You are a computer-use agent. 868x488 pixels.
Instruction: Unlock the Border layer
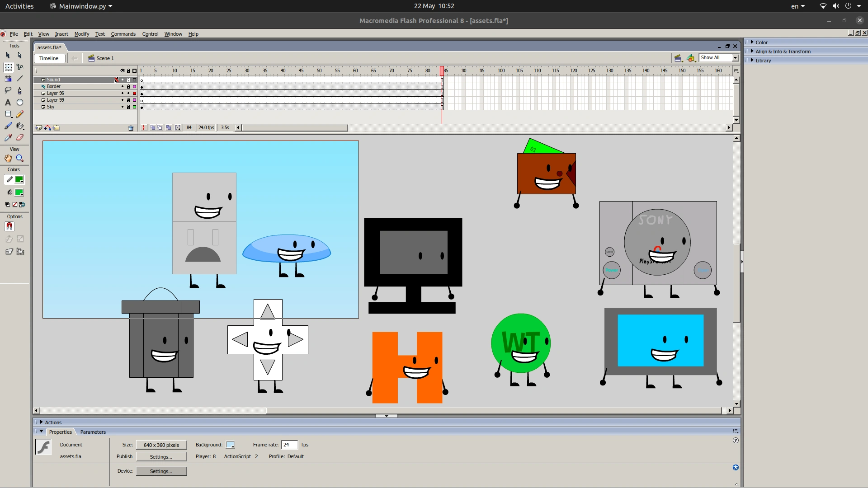(x=129, y=87)
